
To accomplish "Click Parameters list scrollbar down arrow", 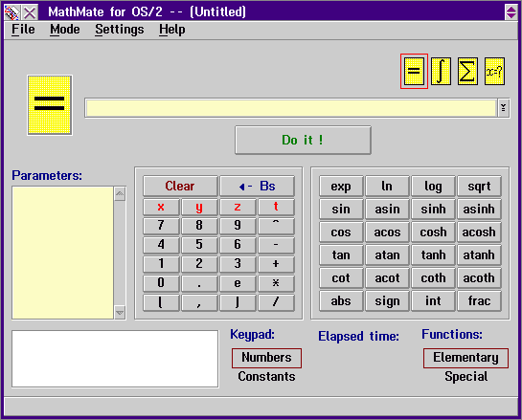I will coord(120,313).
